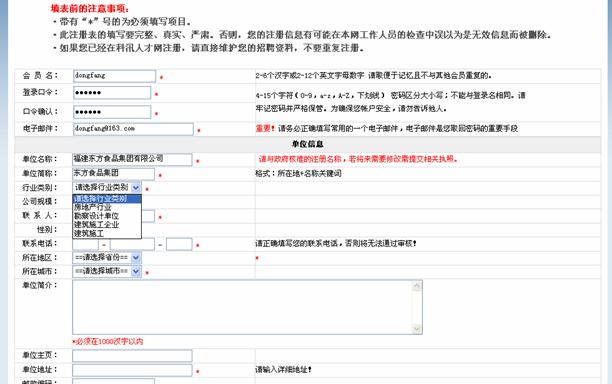Screen dimensions: 612x384
Task: Choose 建筑施工 last option in industry list
Action: tap(107, 233)
